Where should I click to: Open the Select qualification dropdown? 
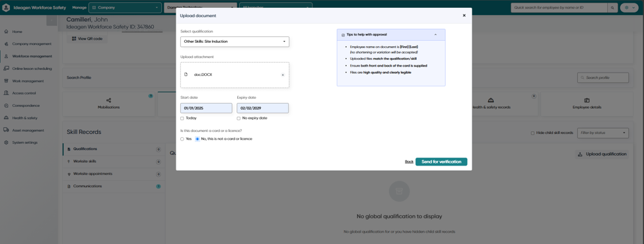point(234,42)
